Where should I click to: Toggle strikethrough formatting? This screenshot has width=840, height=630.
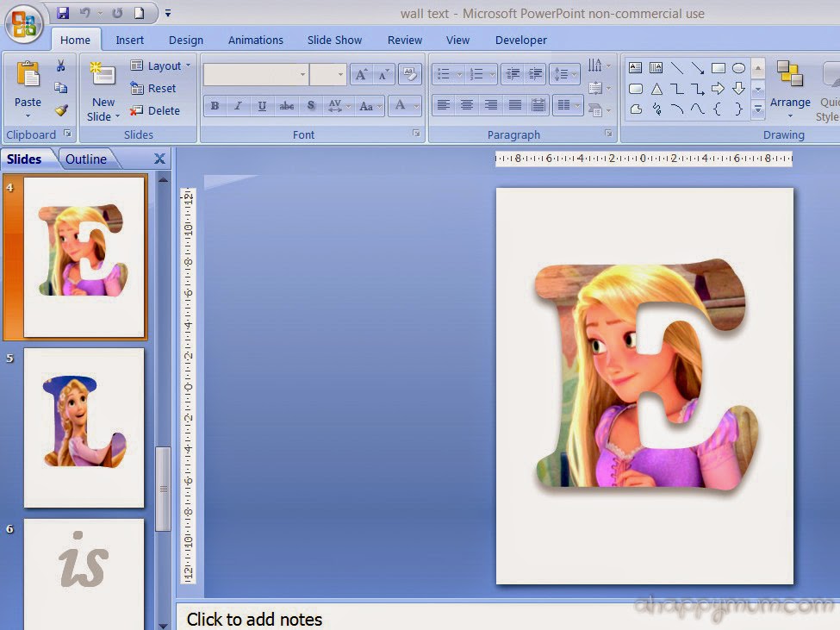point(286,106)
